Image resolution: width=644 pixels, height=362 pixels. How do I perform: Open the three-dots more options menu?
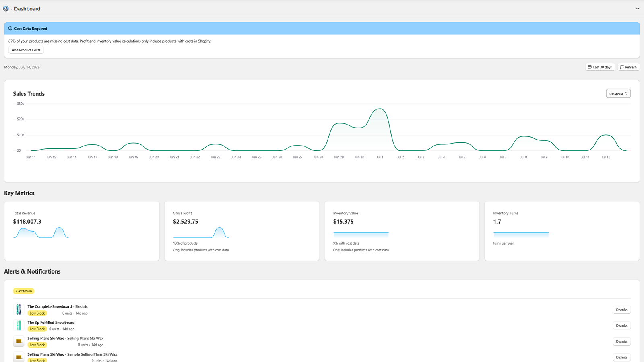638,8
